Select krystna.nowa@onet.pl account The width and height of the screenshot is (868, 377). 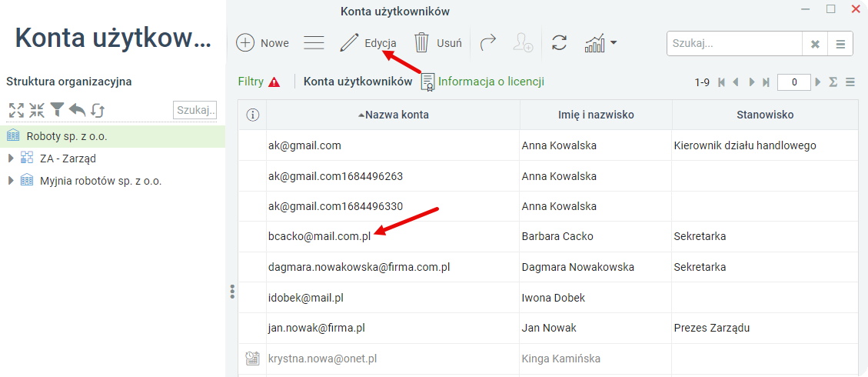(322, 359)
